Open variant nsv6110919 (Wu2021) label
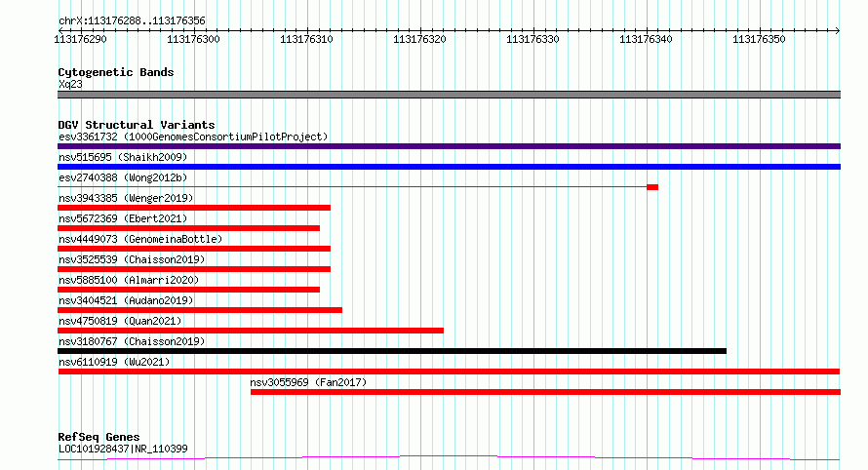Viewport: 868px width, 470px height. (x=114, y=362)
